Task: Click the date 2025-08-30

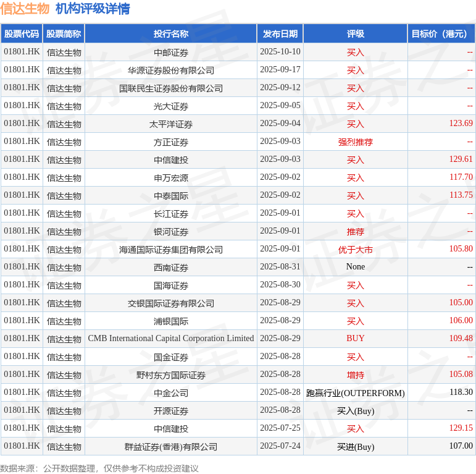Action: point(280,284)
